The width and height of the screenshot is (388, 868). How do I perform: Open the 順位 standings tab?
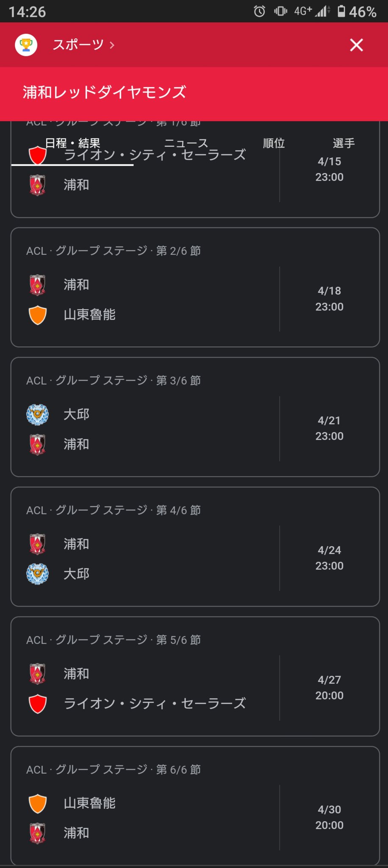[274, 143]
